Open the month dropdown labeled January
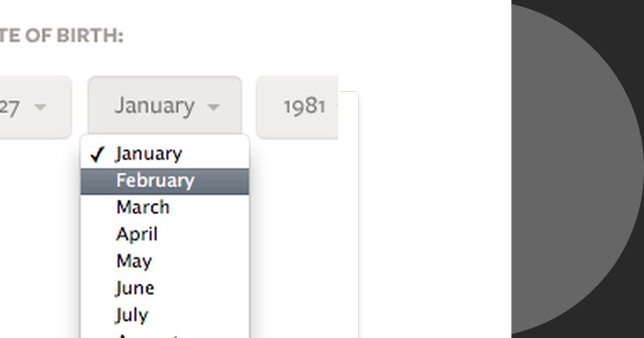 click(156, 106)
